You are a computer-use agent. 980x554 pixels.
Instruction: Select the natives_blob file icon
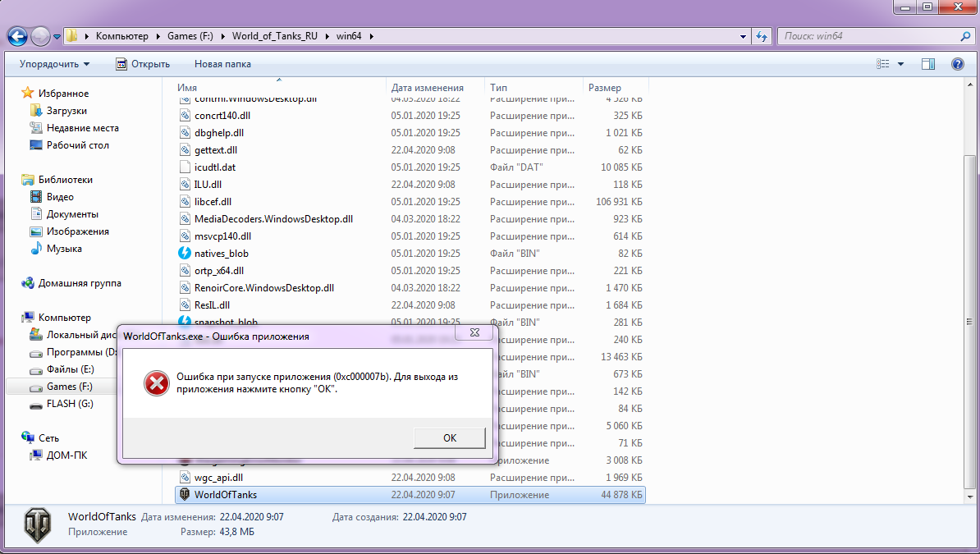click(185, 254)
